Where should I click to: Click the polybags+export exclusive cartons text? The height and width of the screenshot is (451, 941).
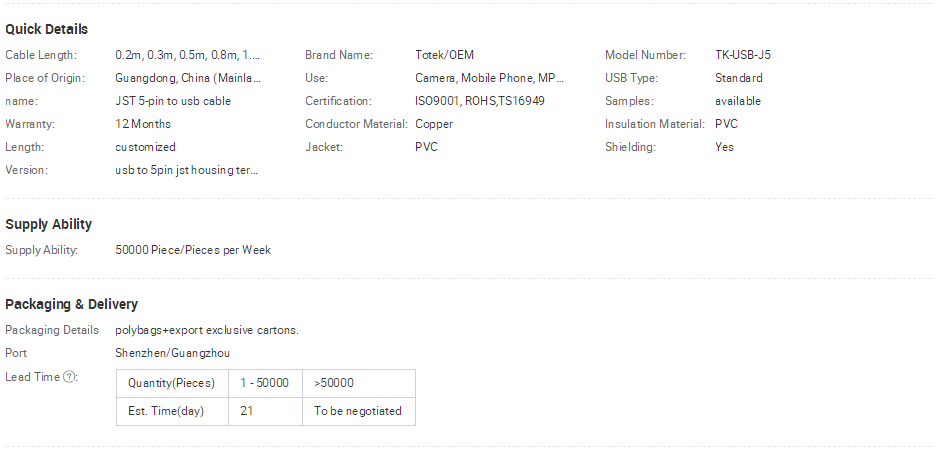(206, 330)
